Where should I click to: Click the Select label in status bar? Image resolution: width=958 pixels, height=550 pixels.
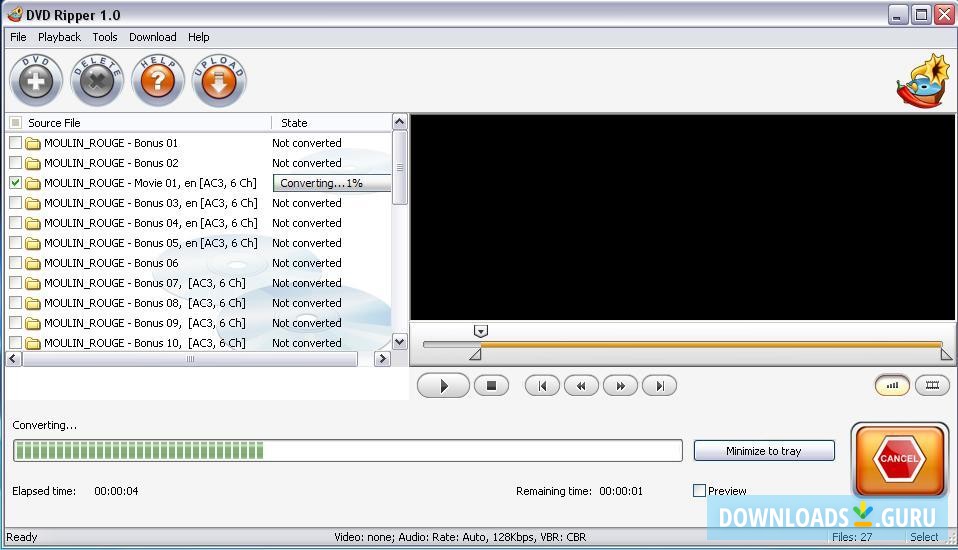pos(924,537)
